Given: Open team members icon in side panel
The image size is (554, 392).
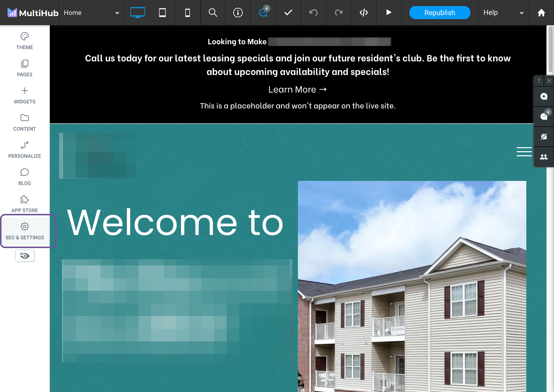Looking at the screenshot, I should click(544, 157).
